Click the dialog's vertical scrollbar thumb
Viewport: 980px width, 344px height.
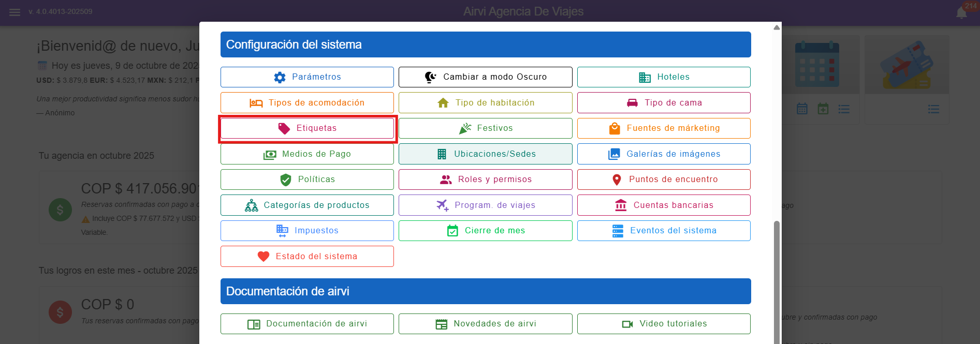pos(776,279)
